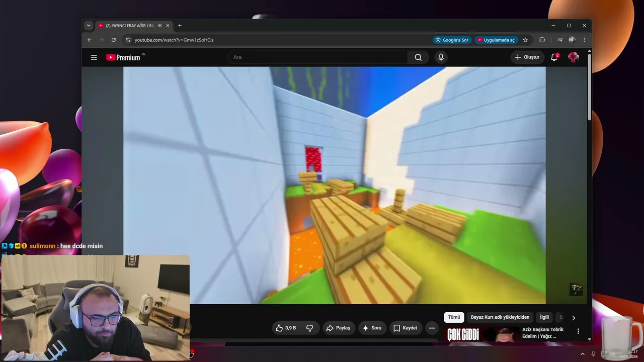View site information icon in address bar
The image size is (644, 362).
pyautogui.click(x=128, y=40)
